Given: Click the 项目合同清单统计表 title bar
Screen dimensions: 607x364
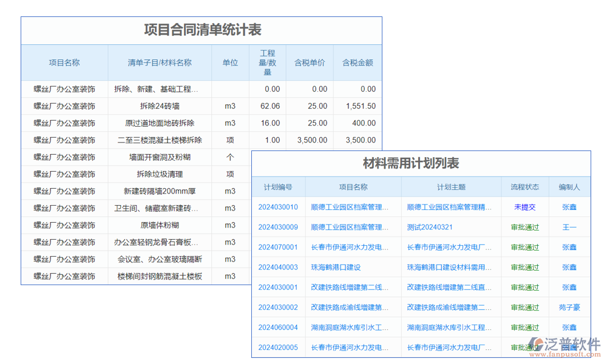Looking at the screenshot, I should tap(202, 27).
